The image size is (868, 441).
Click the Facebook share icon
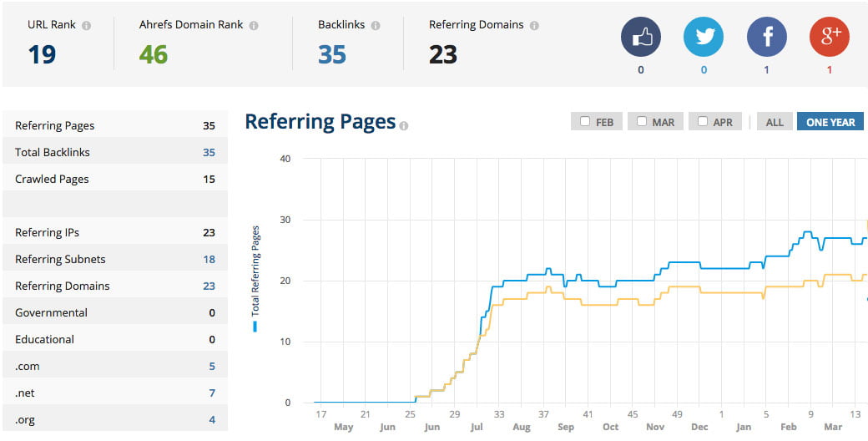point(766,38)
